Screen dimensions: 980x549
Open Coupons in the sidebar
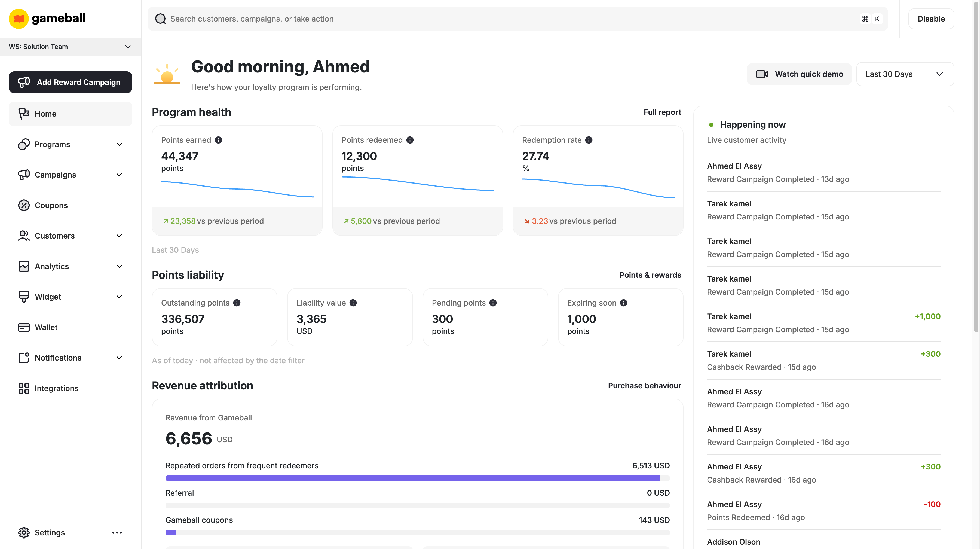(71, 205)
